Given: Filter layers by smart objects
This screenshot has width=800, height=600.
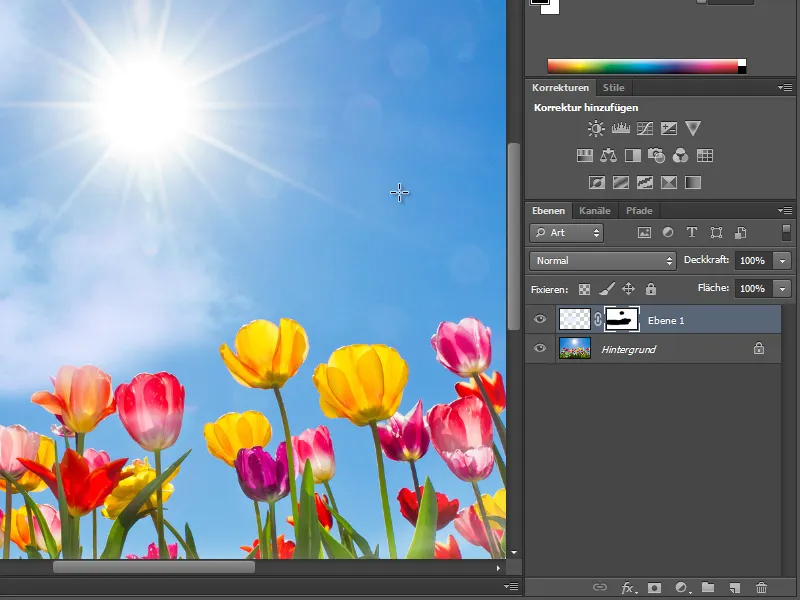Looking at the screenshot, I should pyautogui.click(x=740, y=233).
